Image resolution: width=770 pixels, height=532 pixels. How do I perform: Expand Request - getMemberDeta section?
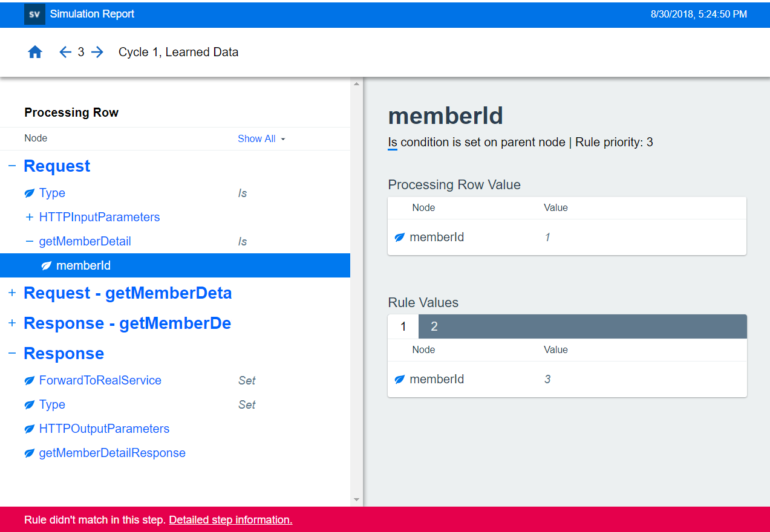(12, 293)
